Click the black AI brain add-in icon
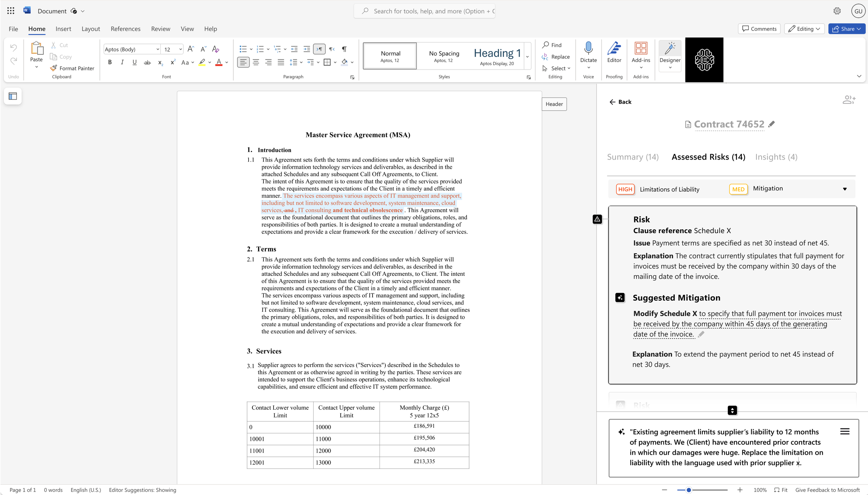 (704, 60)
